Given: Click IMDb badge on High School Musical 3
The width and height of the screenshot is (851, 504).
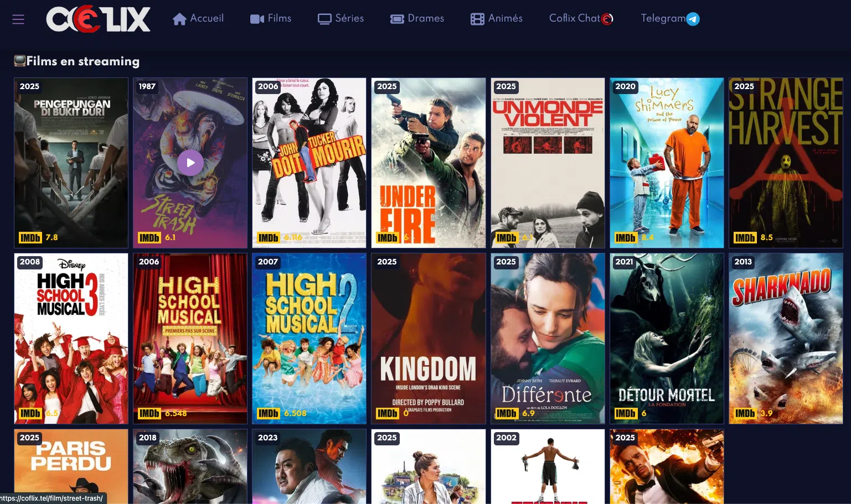Looking at the screenshot, I should 30,413.
